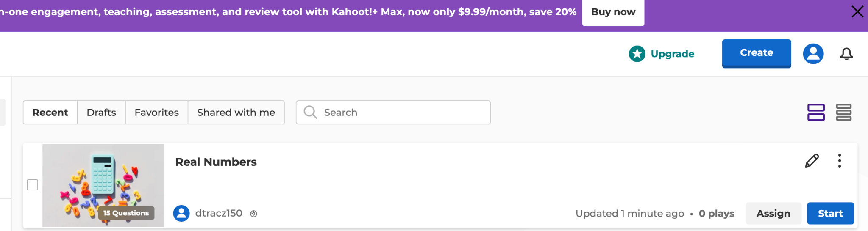Viewport: 868px width, 231px height.
Task: Open the Recent tab
Action: 50,113
